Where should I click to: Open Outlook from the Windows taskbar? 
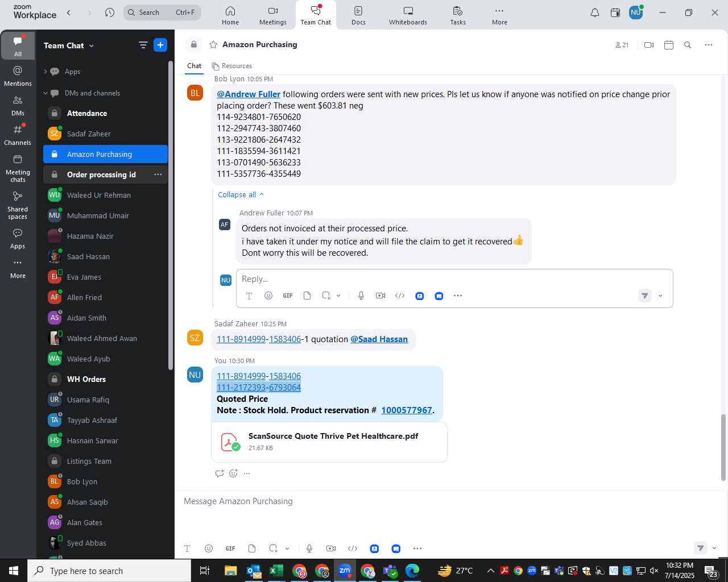(254, 571)
